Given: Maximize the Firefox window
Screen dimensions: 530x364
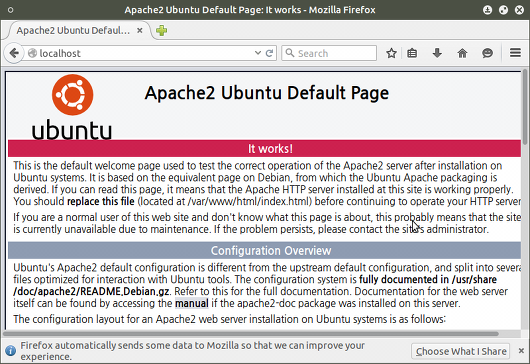Looking at the screenshot, I should pyautogui.click(x=503, y=10).
